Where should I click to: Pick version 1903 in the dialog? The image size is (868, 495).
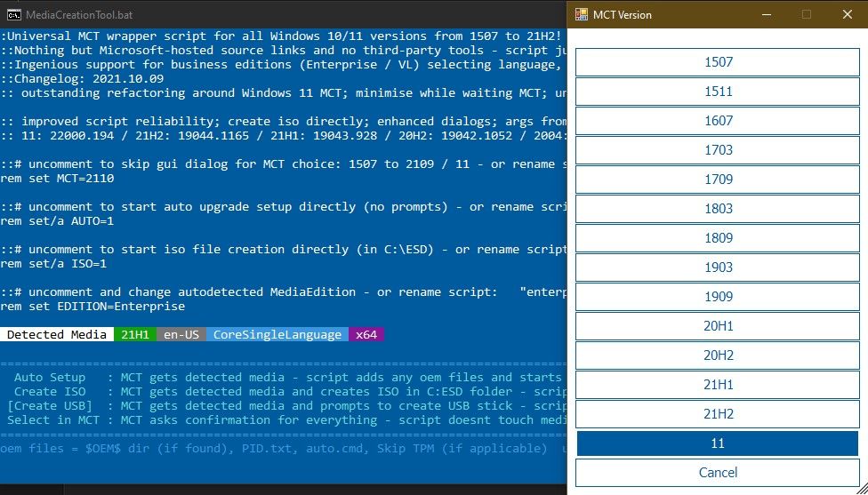tap(718, 267)
